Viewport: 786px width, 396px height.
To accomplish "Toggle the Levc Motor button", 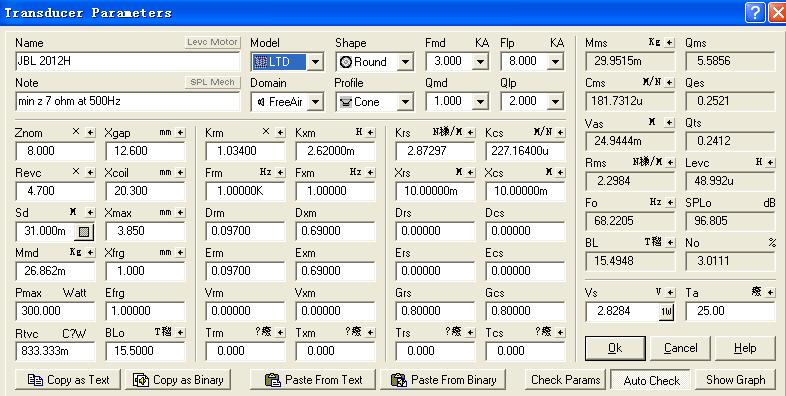I will (213, 42).
